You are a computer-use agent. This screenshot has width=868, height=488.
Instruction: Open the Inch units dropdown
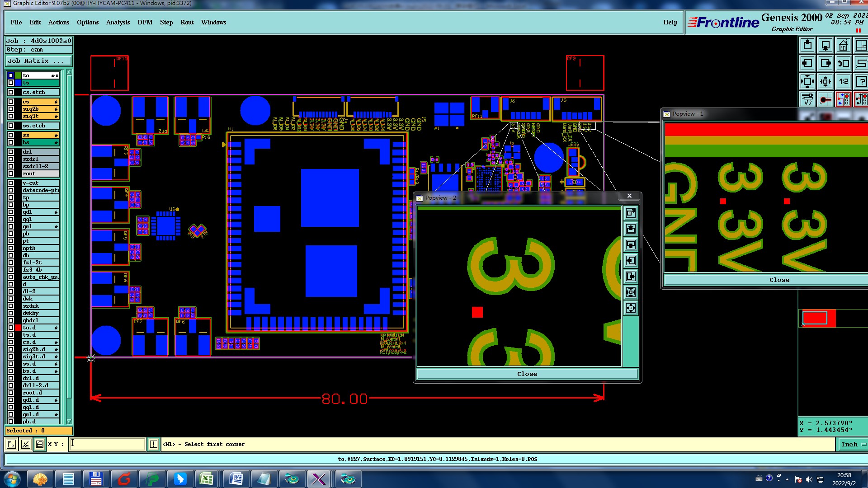[x=853, y=444]
